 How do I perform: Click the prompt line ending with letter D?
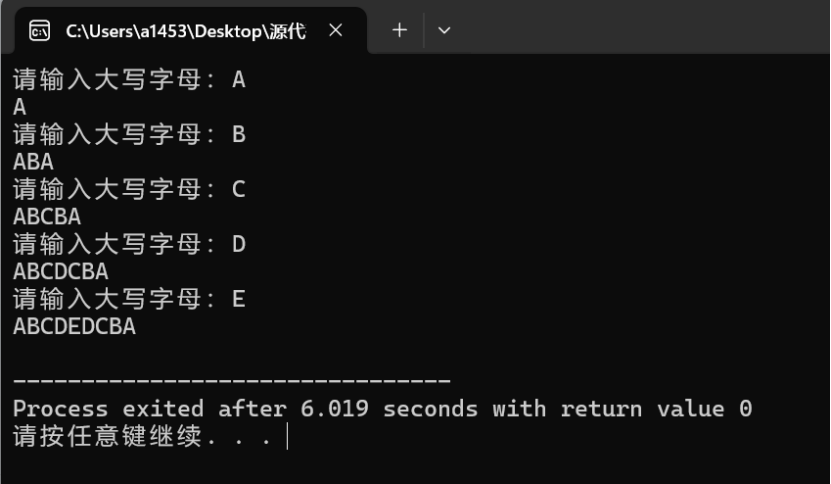point(128,244)
